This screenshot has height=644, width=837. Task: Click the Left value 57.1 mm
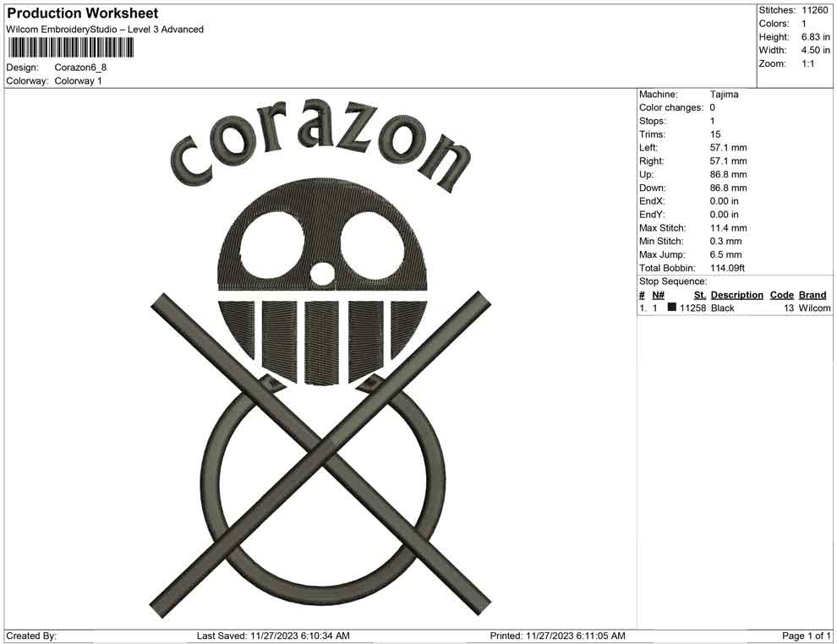[729, 148]
